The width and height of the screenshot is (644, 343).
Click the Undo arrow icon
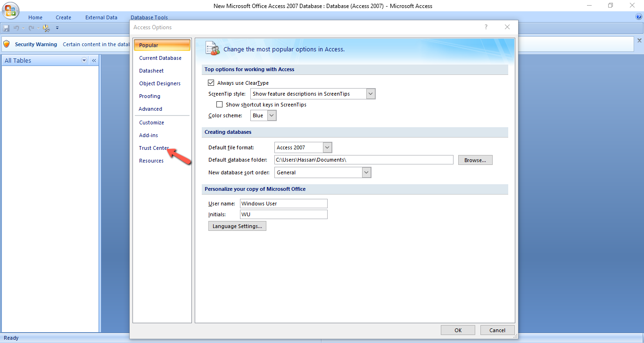[16, 28]
